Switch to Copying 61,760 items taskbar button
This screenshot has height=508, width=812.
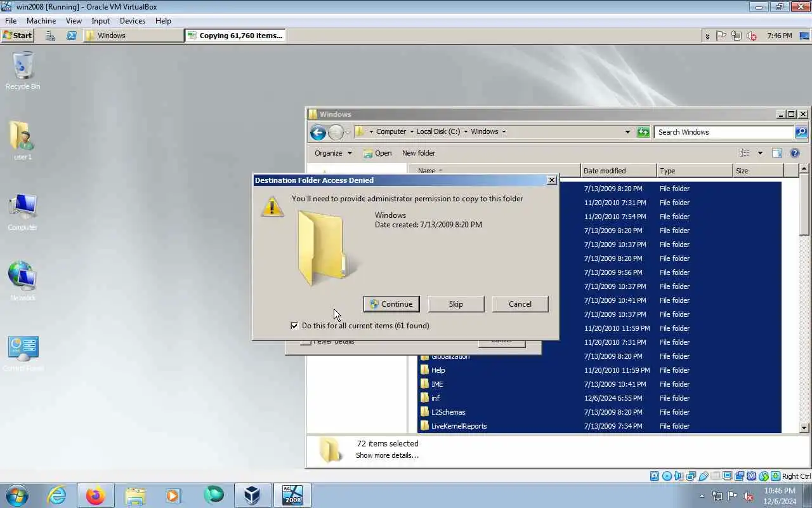(235, 36)
